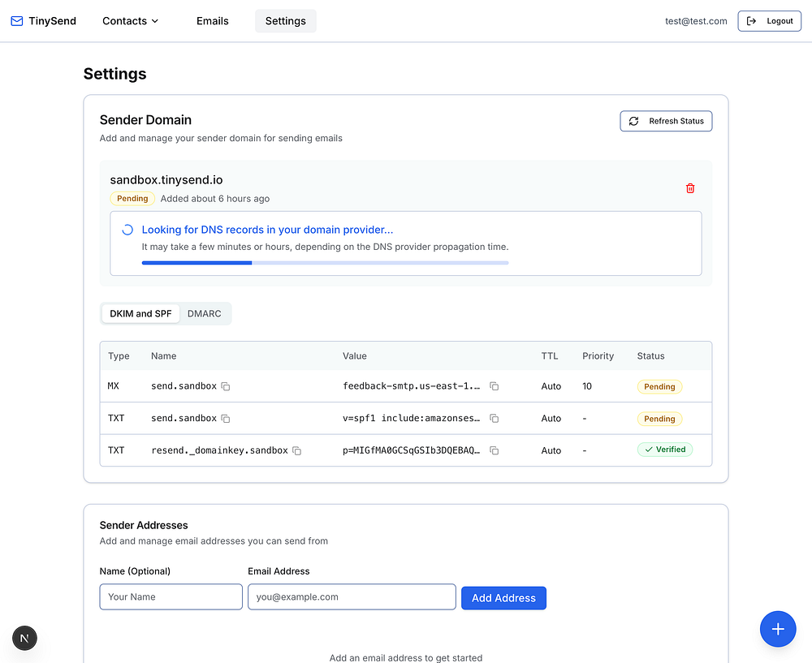Viewport: 812px width, 663px height.
Task: Focus the Email Address input field
Action: click(x=352, y=597)
